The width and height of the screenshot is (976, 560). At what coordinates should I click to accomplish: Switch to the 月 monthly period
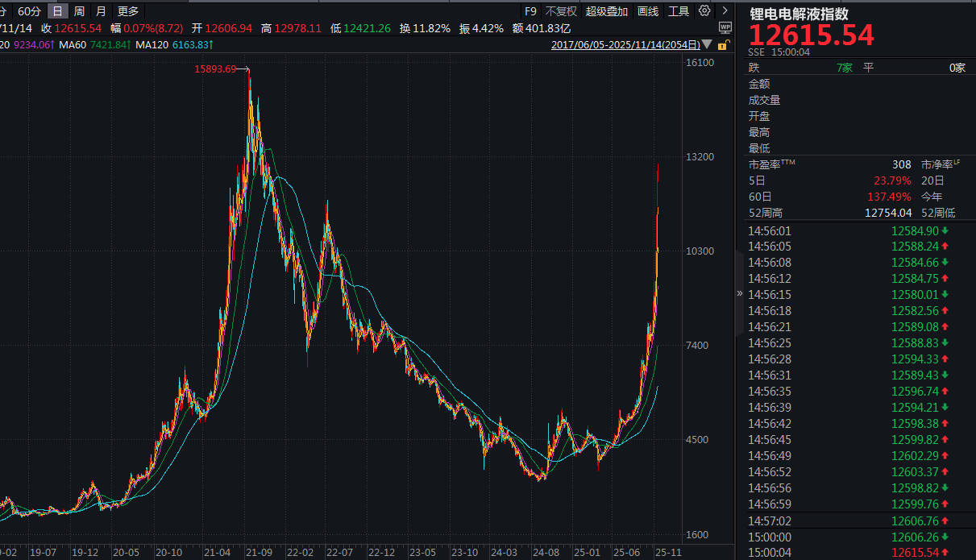[100, 11]
